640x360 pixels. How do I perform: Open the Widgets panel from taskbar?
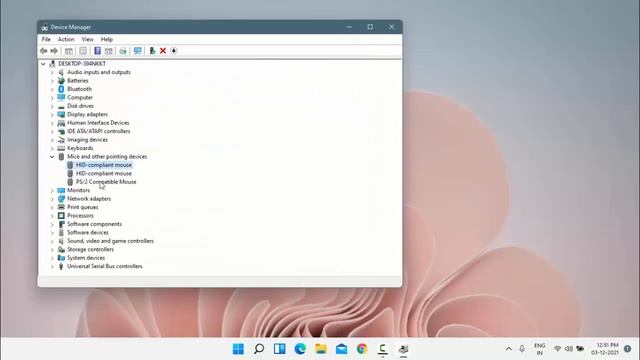pyautogui.click(x=280, y=349)
